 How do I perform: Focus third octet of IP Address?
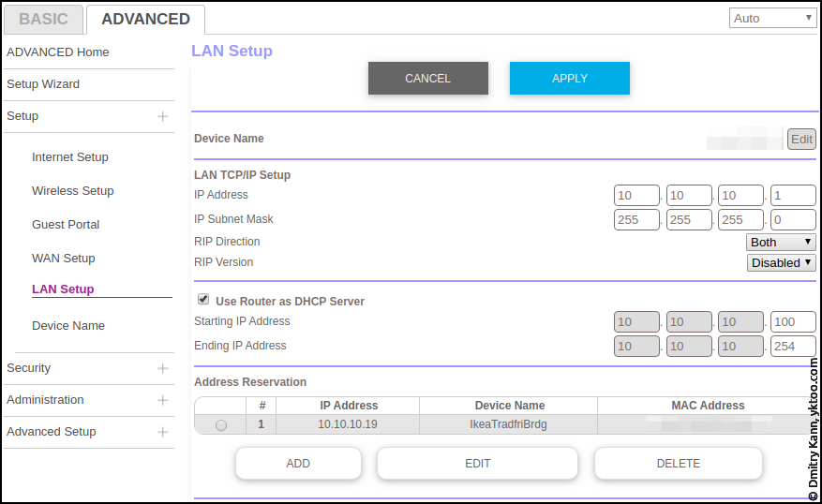[x=740, y=196]
